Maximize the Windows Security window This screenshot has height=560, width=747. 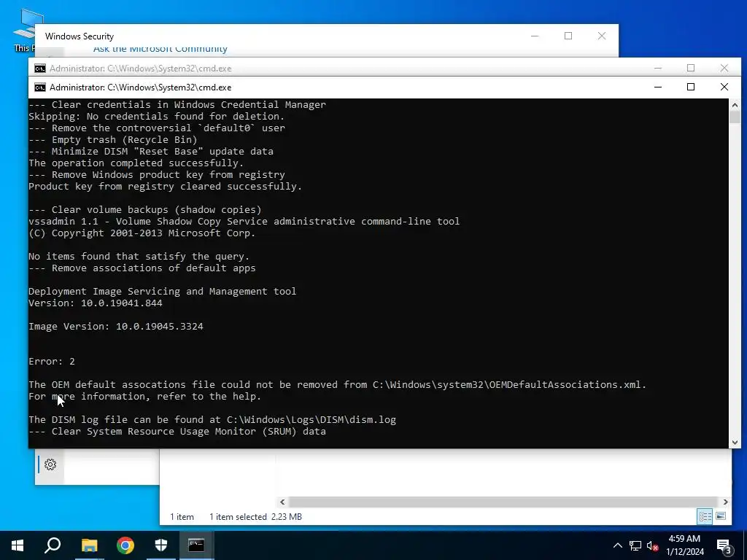click(568, 36)
